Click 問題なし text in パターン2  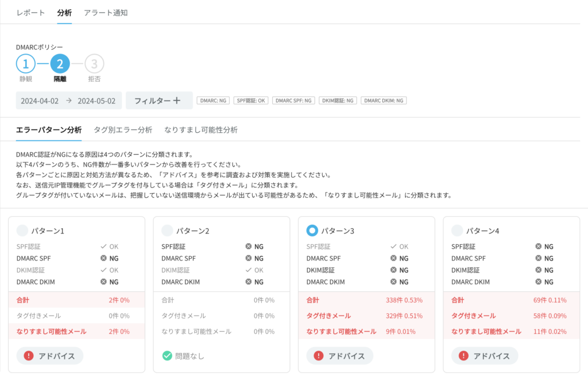pyautogui.click(x=189, y=356)
